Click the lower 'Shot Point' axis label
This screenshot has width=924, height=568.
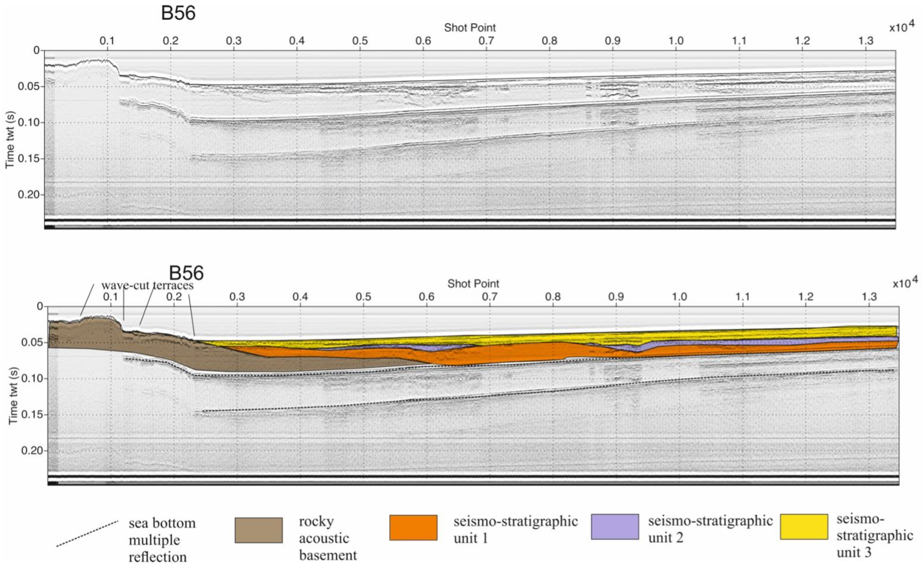tap(473, 284)
